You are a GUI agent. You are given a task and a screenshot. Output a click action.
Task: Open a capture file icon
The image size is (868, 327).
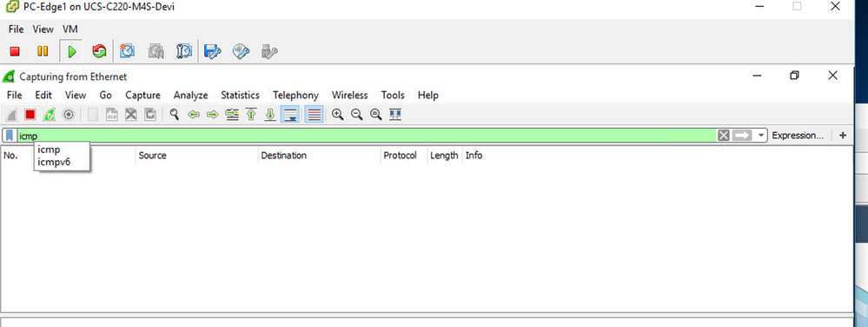coord(93,115)
